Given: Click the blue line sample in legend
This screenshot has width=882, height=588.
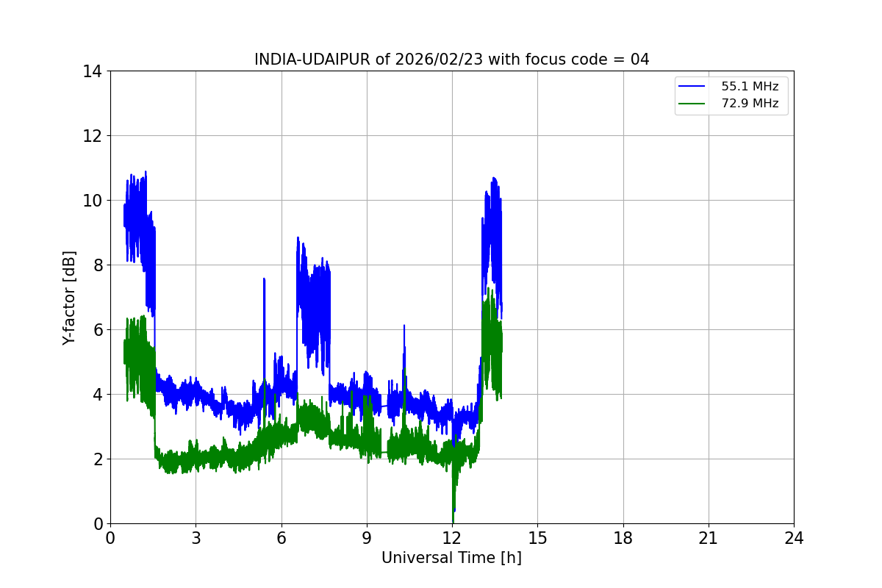Looking at the screenshot, I should 692,86.
